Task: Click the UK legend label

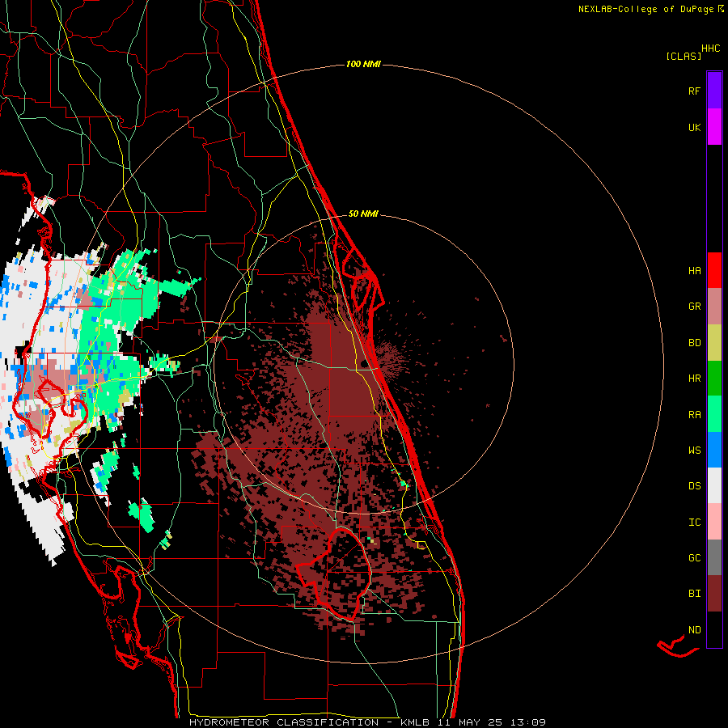Action: [x=694, y=127]
